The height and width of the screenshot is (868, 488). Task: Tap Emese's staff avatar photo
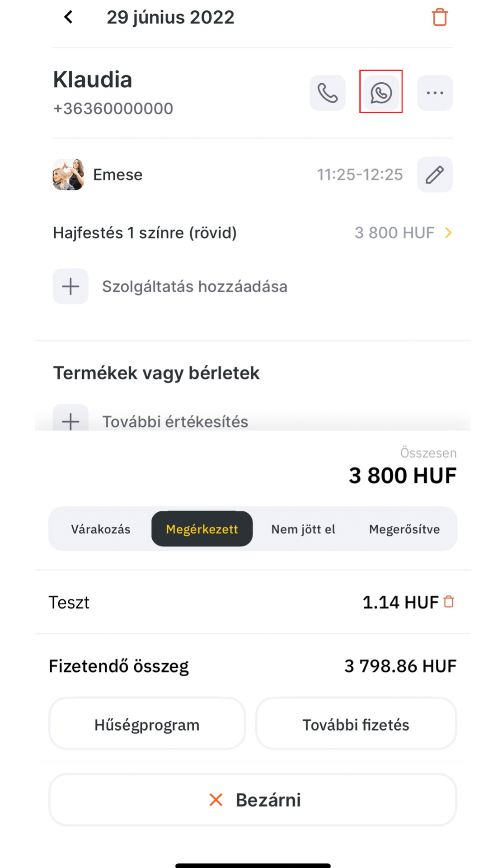[x=68, y=175]
